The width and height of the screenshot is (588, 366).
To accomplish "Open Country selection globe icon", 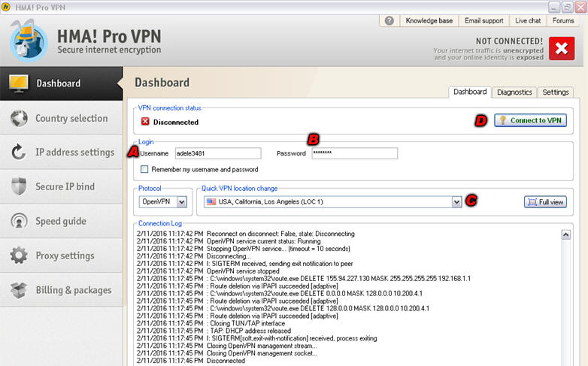I will [19, 118].
